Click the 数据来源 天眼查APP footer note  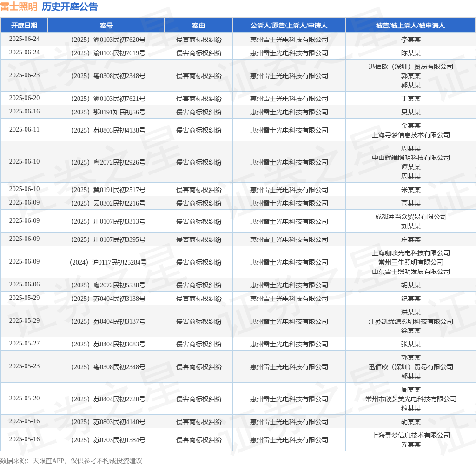71,461
